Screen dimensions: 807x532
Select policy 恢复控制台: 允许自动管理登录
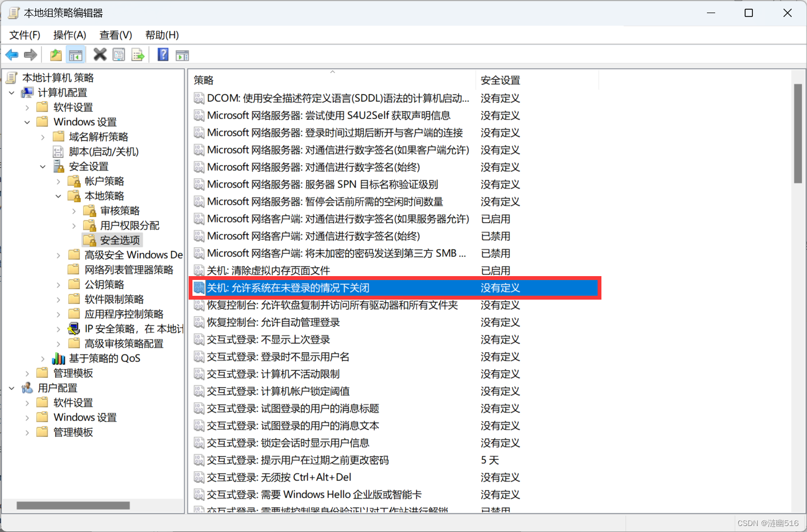(273, 322)
